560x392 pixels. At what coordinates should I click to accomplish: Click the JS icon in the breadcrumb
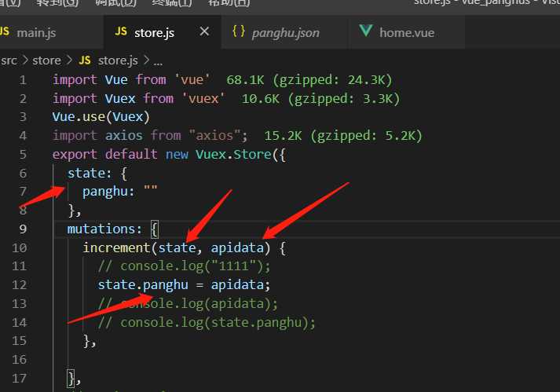click(85, 60)
